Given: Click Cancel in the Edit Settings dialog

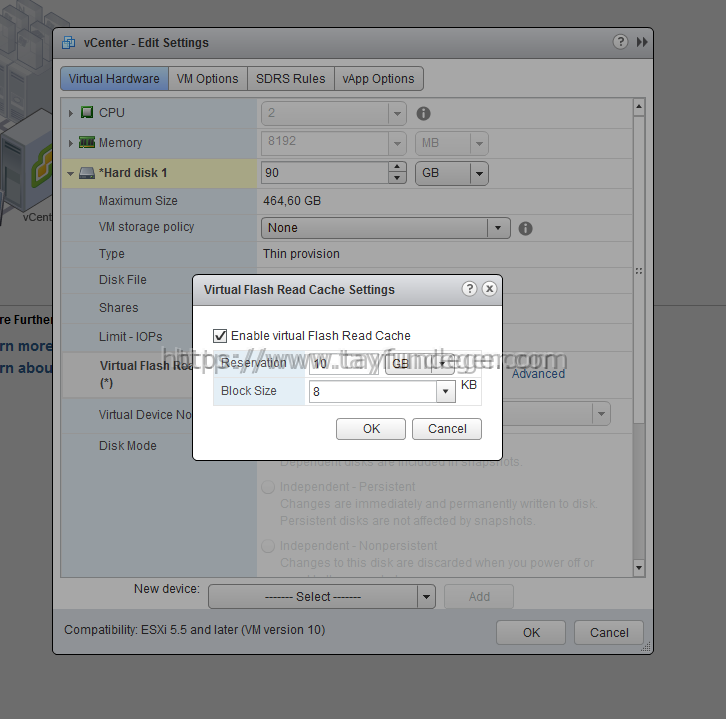Looking at the screenshot, I should (609, 632).
